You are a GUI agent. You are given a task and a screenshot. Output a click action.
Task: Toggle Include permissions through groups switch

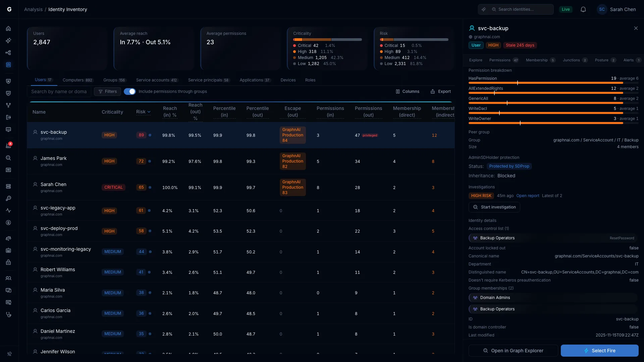[129, 92]
